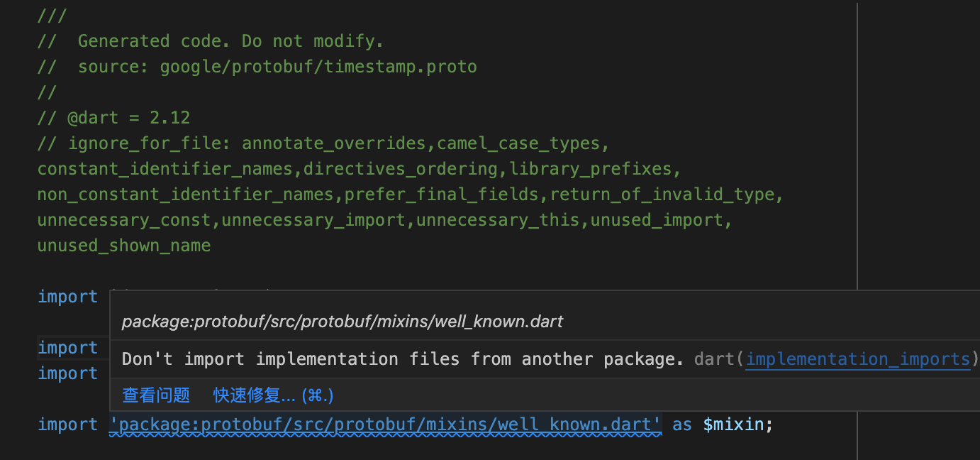Screen dimensions: 980x460
Task: Click the partially hidden import statement above hover
Action: tap(67, 296)
